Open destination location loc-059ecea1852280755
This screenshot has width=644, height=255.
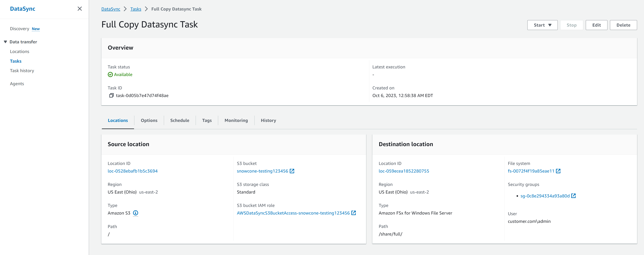404,171
